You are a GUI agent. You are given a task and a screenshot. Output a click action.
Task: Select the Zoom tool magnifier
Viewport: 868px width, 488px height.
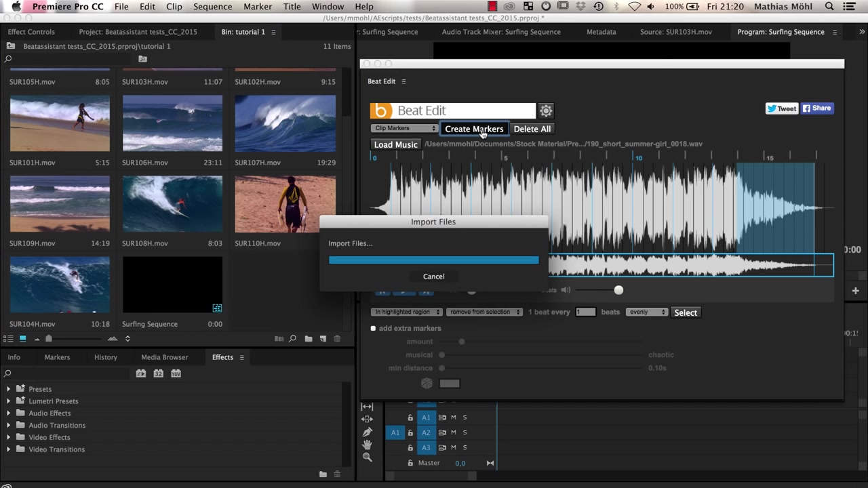pyautogui.click(x=367, y=457)
